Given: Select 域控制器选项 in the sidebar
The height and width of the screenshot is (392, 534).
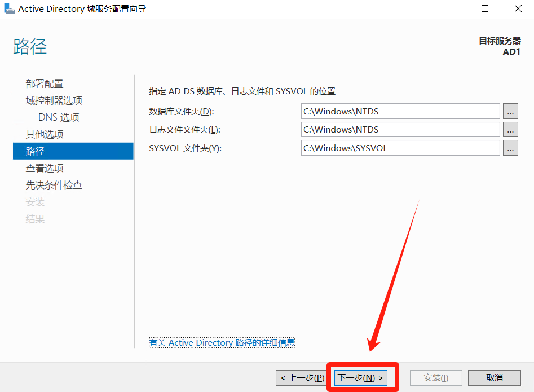Looking at the screenshot, I should (54, 100).
